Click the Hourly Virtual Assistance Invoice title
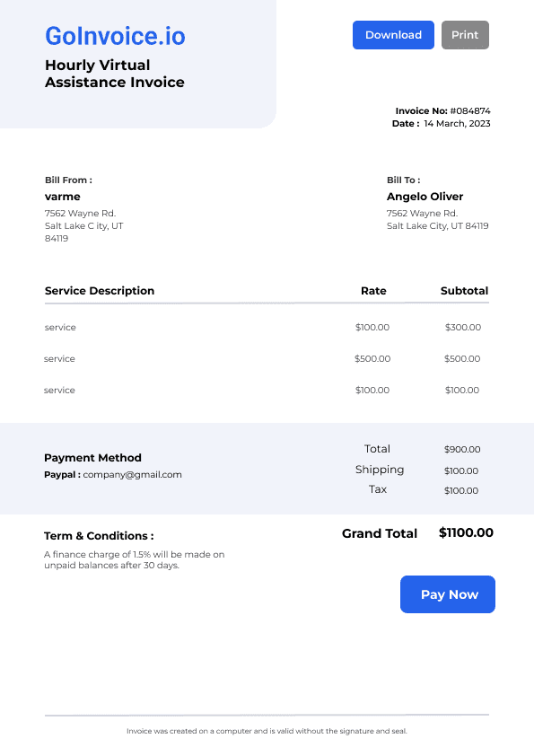This screenshot has height=756, width=534. point(115,74)
